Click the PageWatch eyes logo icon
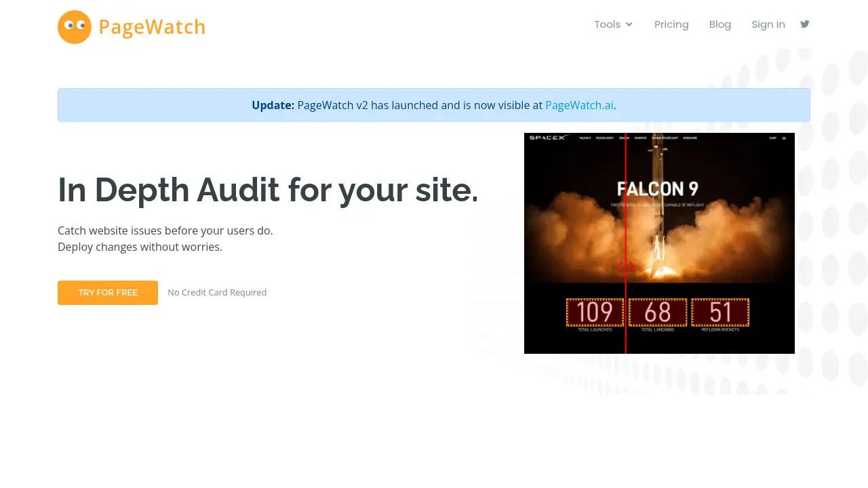The height and width of the screenshot is (488, 868). coord(75,27)
